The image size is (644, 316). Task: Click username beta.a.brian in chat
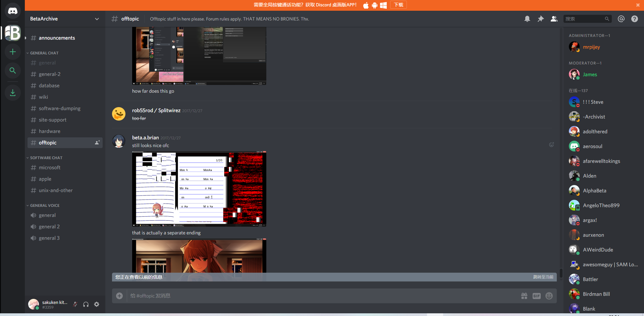click(146, 138)
